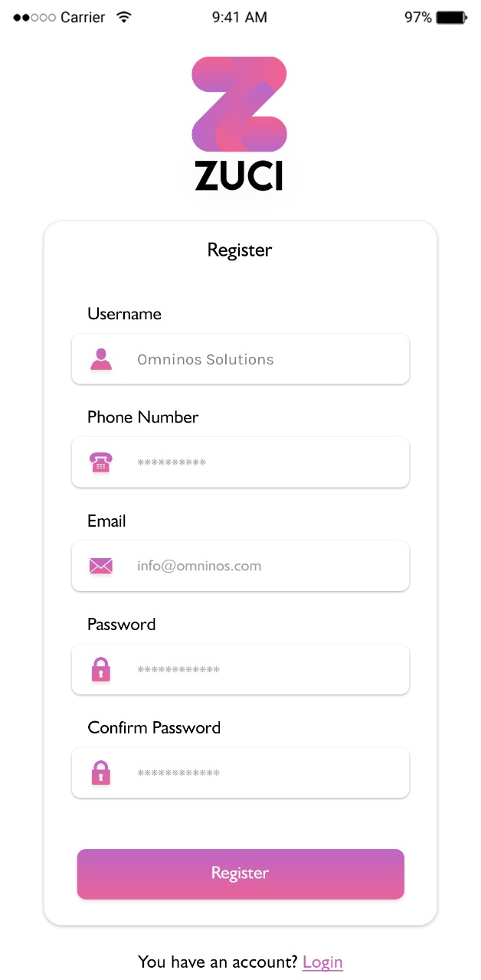This screenshot has width=481, height=980.
Task: Click the ZUCI logo at top
Action: 240,123
